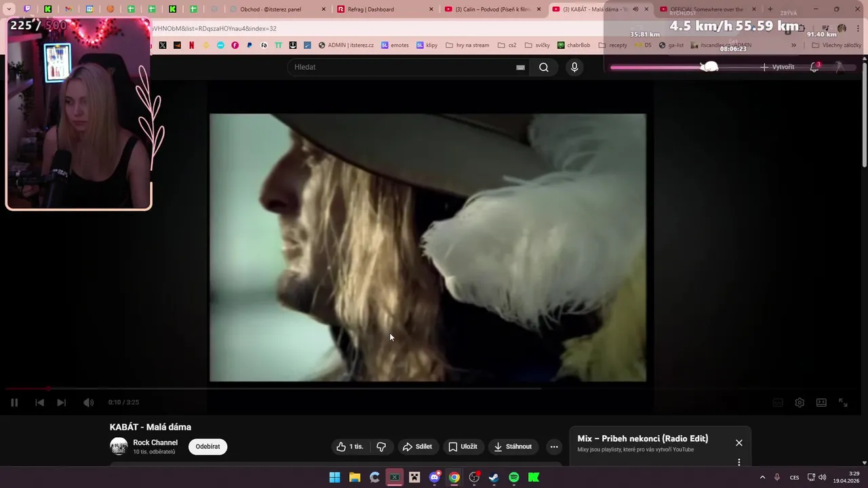This screenshot has height=488, width=868.
Task: Open a new browser tab
Action: click(770, 9)
